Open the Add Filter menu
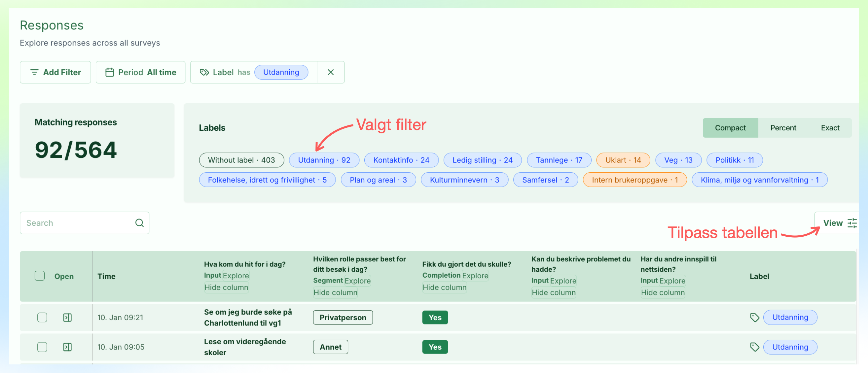The width and height of the screenshot is (868, 373). click(55, 72)
